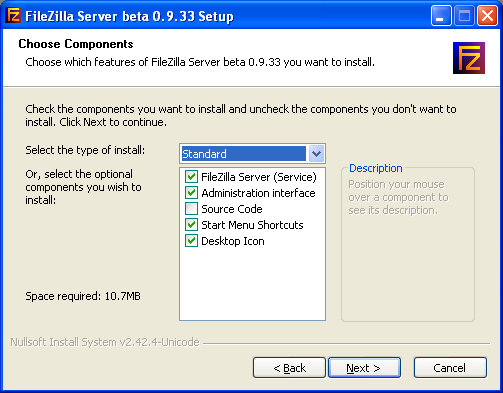Uncheck FileZilla Server (Service) checkbox
503x393 pixels.
coord(191,177)
